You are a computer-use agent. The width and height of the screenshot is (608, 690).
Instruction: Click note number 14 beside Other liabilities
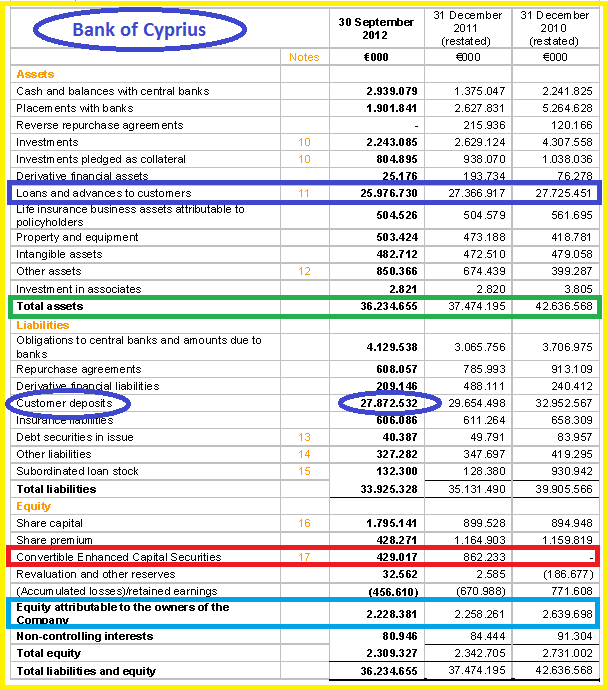304,454
